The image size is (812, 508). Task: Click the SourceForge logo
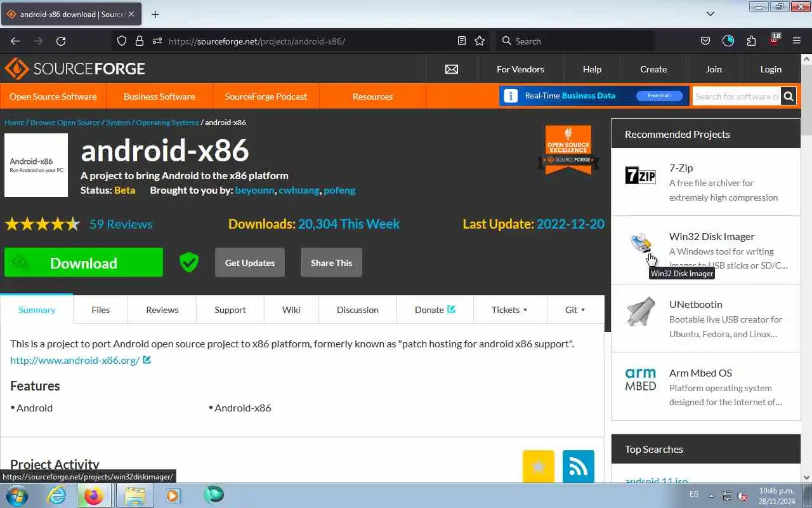[75, 69]
